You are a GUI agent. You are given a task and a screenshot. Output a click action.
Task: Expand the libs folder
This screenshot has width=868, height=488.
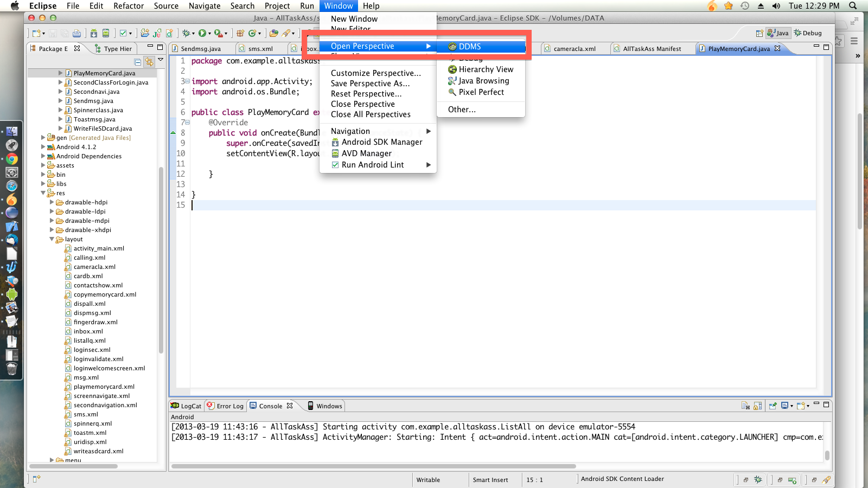(43, 184)
